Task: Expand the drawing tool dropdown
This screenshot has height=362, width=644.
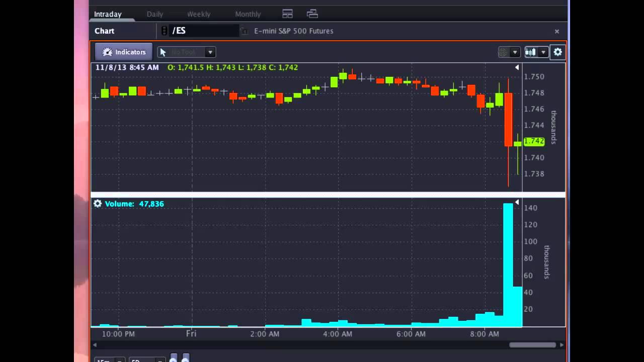Action: pyautogui.click(x=210, y=52)
